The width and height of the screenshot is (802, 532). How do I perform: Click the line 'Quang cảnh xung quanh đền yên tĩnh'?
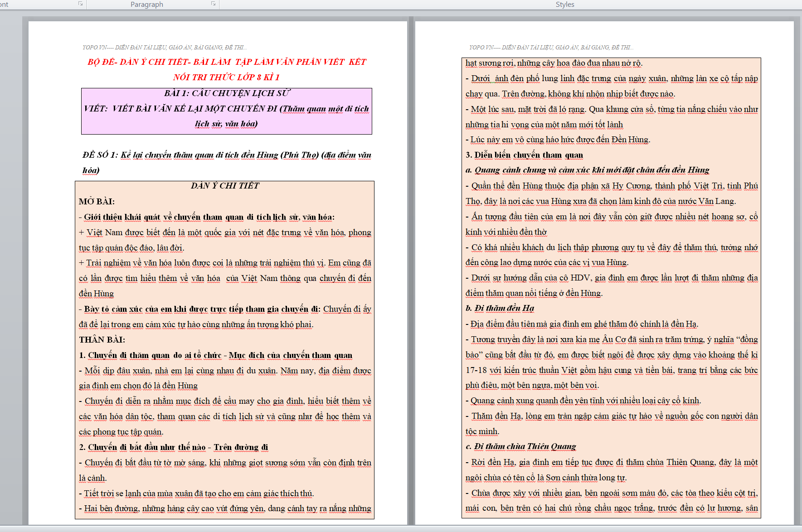pyautogui.click(x=583, y=401)
